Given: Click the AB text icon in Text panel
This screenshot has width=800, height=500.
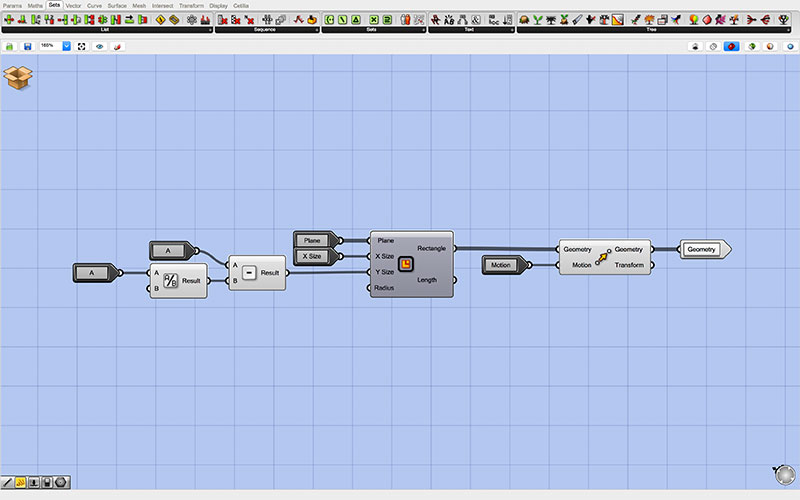Looking at the screenshot, I should (x=449, y=20).
